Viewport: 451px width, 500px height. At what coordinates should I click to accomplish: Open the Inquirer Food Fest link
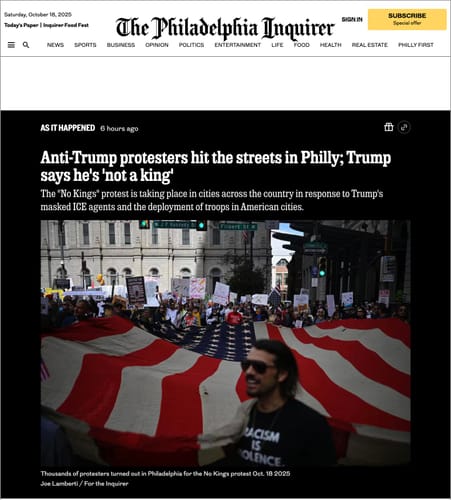pos(66,25)
